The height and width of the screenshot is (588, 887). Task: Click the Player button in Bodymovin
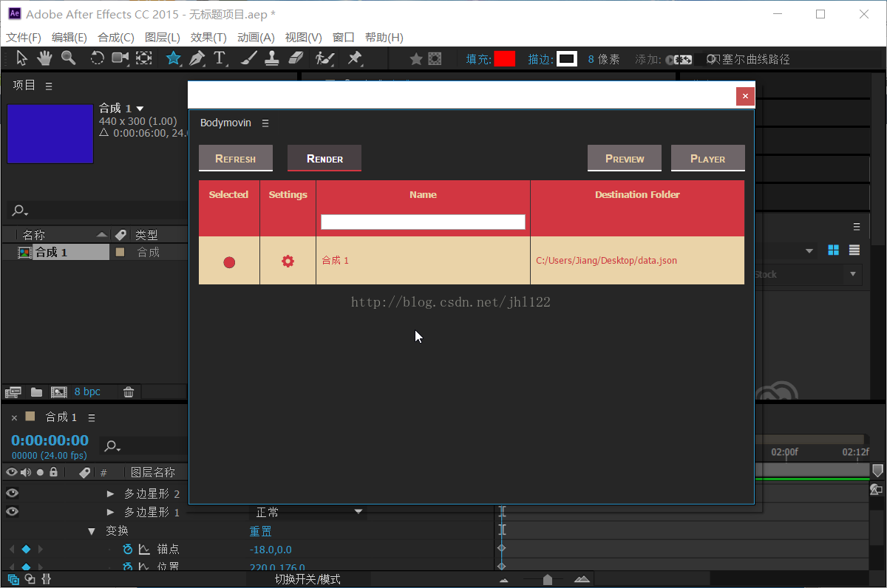pos(708,158)
